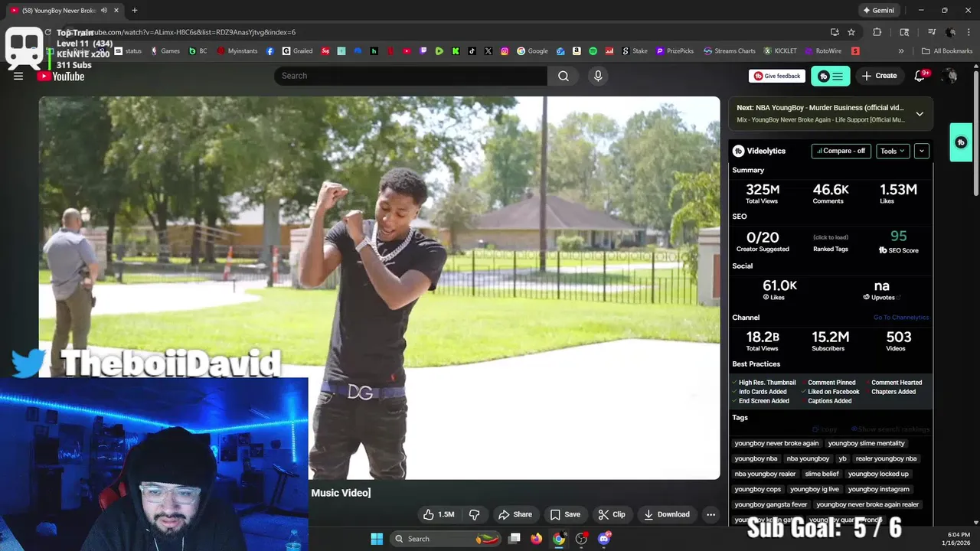
Task: Share the video
Action: [514, 514]
